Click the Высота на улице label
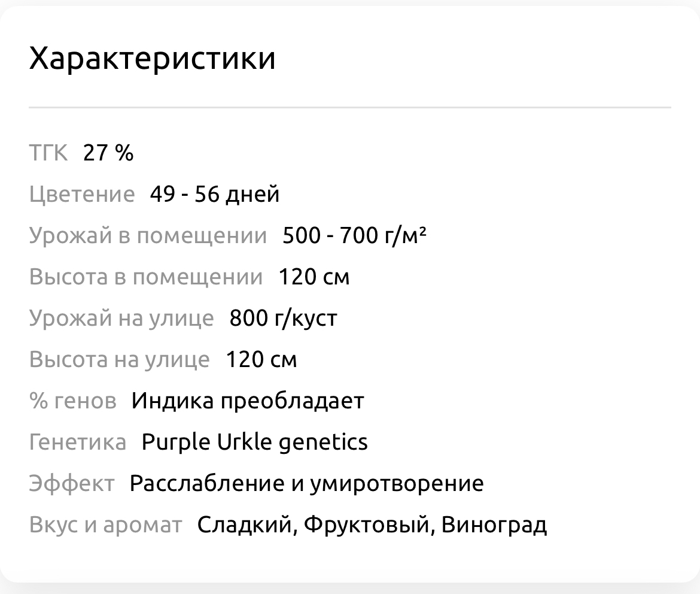The width and height of the screenshot is (700, 594). point(120,360)
